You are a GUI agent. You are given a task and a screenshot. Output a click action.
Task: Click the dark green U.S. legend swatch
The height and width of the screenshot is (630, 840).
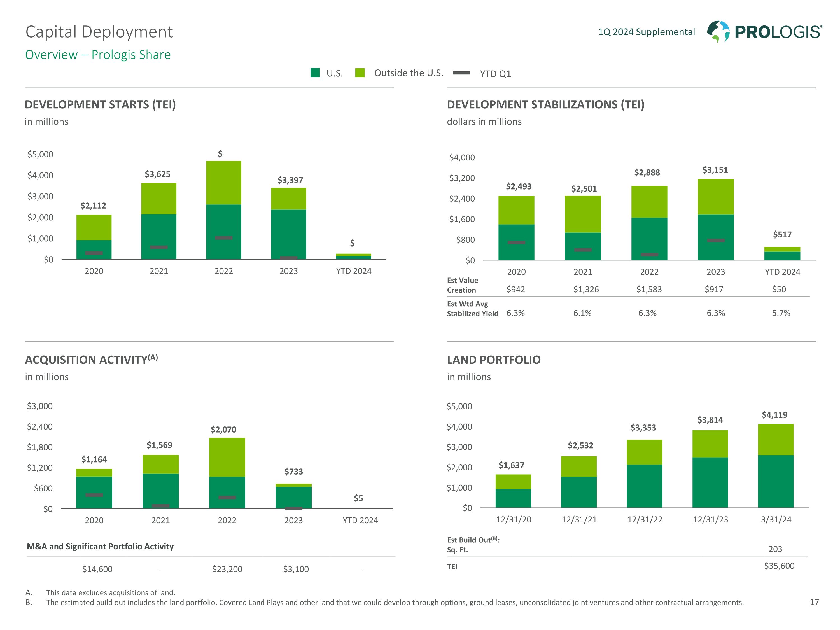pos(315,73)
